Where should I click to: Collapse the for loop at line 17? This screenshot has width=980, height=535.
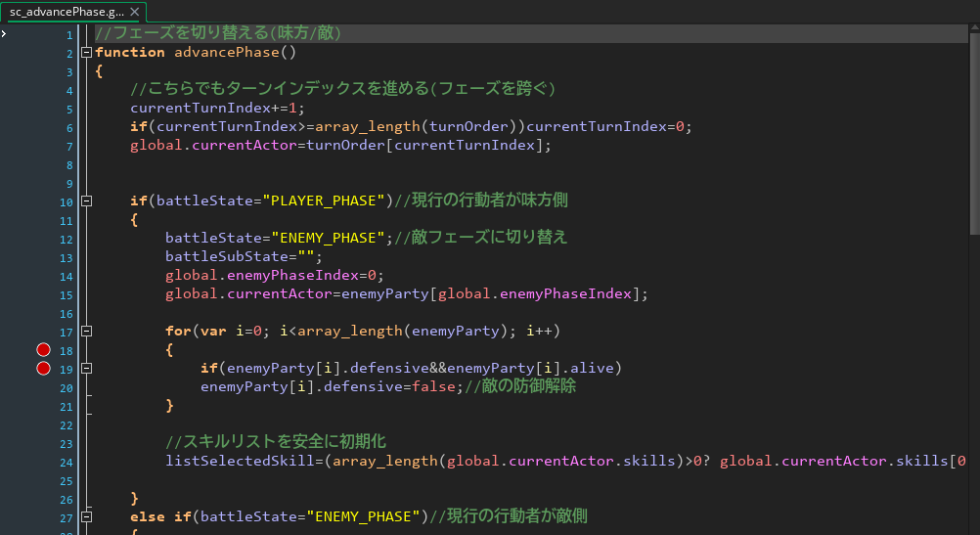coord(87,332)
